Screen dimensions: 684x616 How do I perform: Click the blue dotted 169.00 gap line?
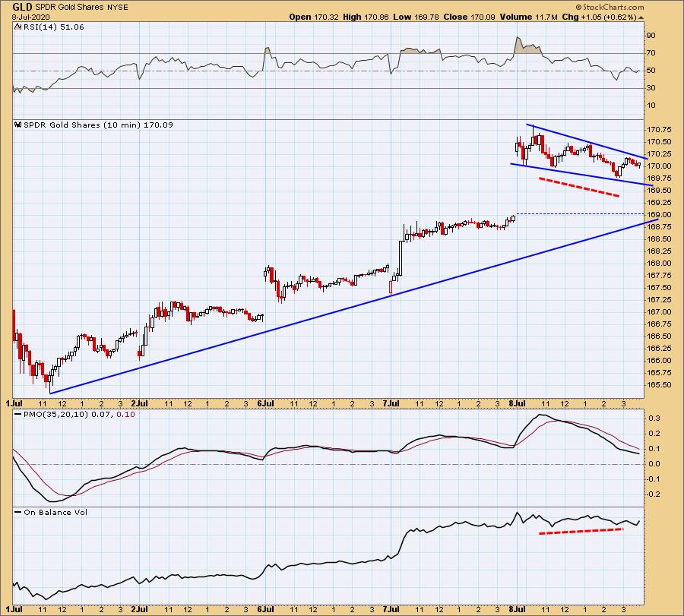pyautogui.click(x=580, y=213)
